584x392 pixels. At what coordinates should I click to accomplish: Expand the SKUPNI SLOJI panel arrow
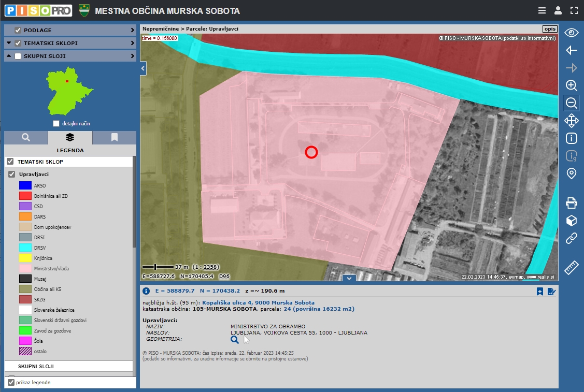(132, 56)
